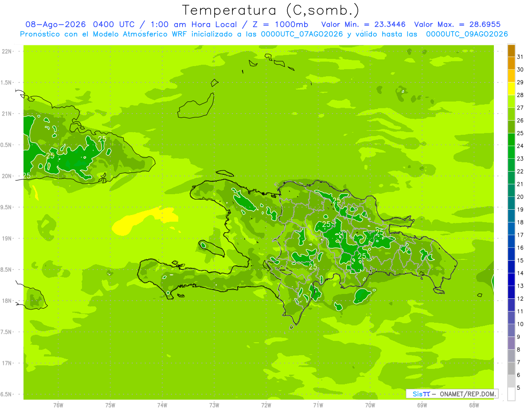Click the "21N" latitude axis label
532x411 pixels.
pyautogui.click(x=8, y=114)
